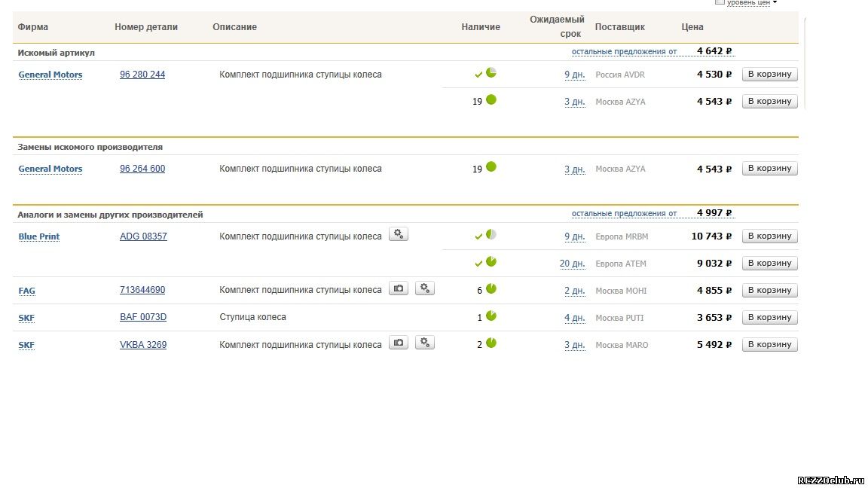
Task: Click the Поставщик column header
Action: coord(620,26)
